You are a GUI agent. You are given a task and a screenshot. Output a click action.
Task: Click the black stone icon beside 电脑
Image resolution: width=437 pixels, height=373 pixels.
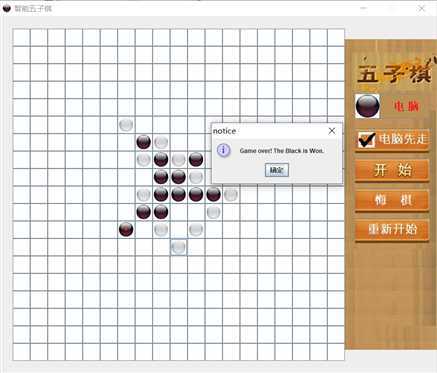[x=367, y=106]
